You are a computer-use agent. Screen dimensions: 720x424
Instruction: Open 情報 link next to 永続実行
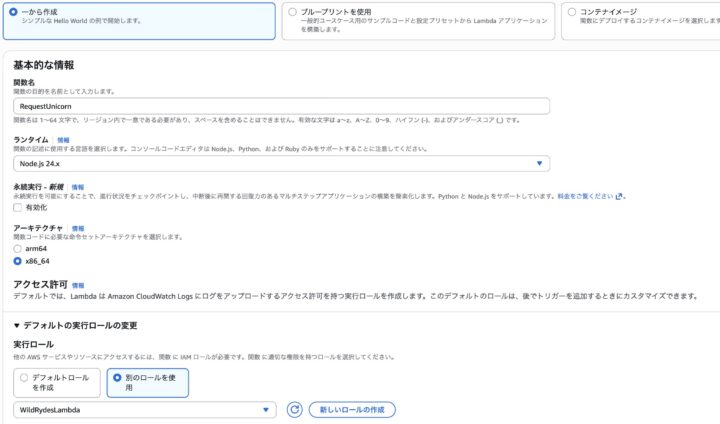click(77, 187)
